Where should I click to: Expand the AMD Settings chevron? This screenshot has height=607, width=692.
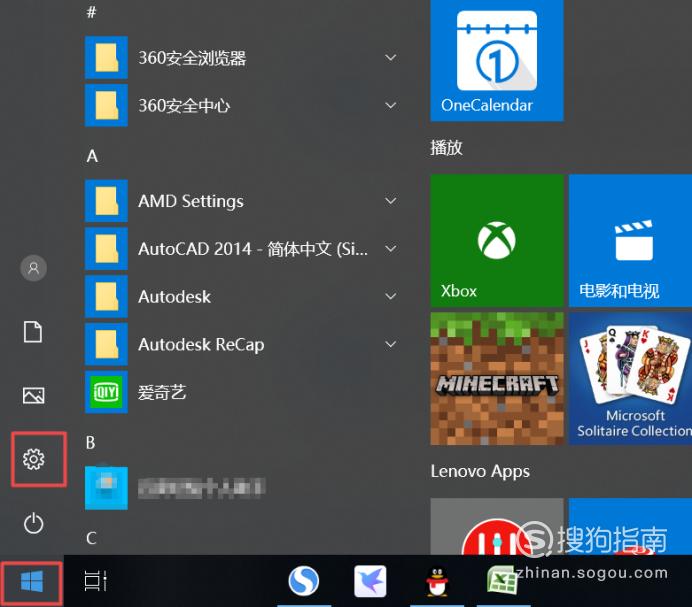[391, 201]
